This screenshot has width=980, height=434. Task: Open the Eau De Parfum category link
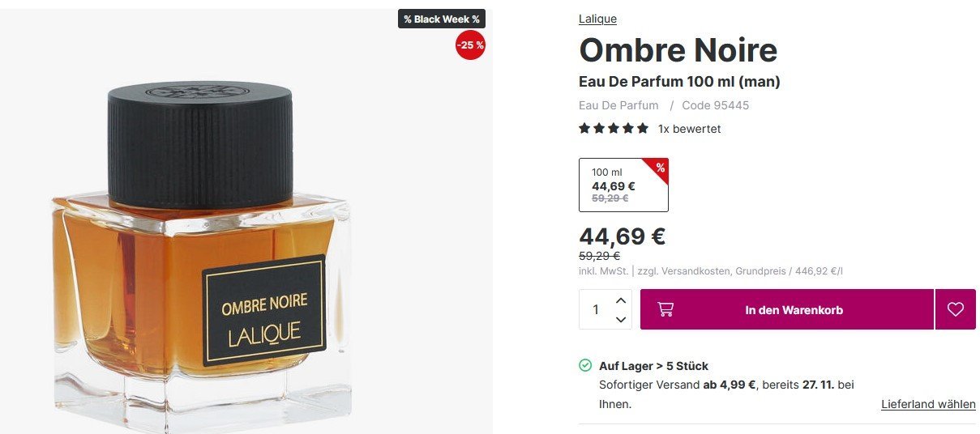618,105
